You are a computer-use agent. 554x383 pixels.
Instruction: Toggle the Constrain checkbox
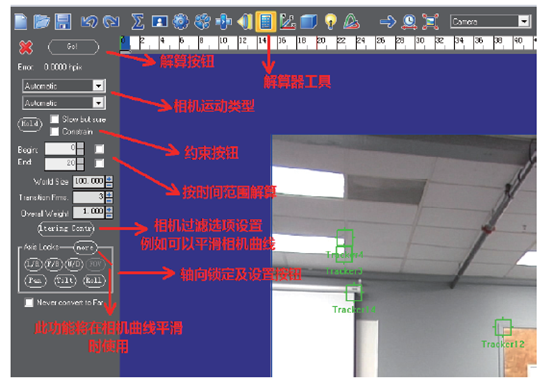point(54,132)
